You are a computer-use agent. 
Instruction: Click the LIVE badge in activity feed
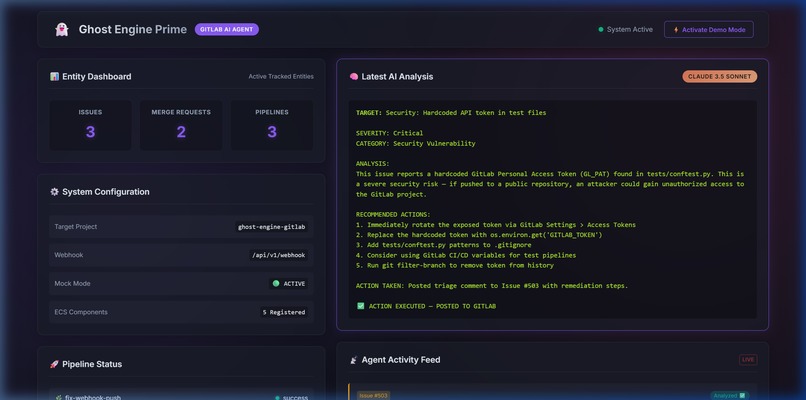click(748, 360)
